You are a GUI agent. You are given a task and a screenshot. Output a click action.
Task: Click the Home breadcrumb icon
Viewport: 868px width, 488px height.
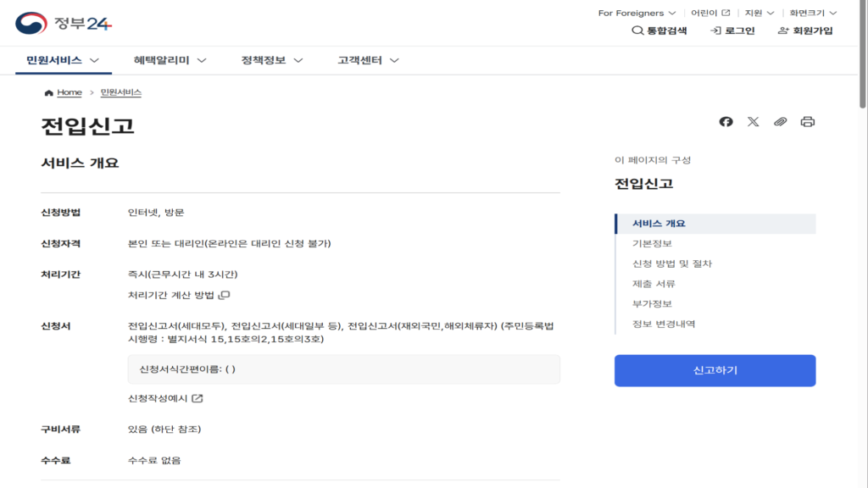click(x=49, y=92)
